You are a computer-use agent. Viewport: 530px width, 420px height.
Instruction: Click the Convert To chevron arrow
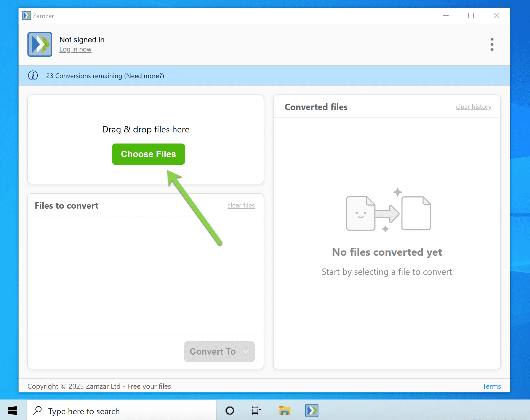246,351
